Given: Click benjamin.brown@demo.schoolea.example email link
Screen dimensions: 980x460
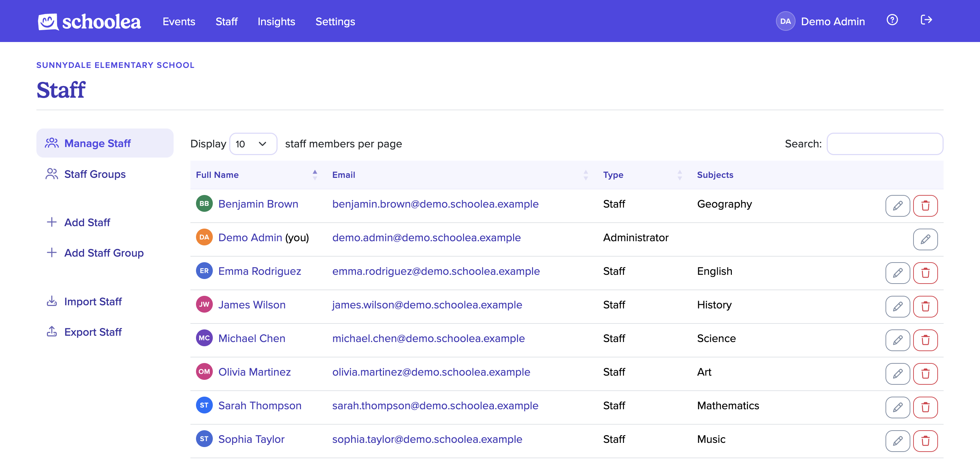Looking at the screenshot, I should (435, 204).
